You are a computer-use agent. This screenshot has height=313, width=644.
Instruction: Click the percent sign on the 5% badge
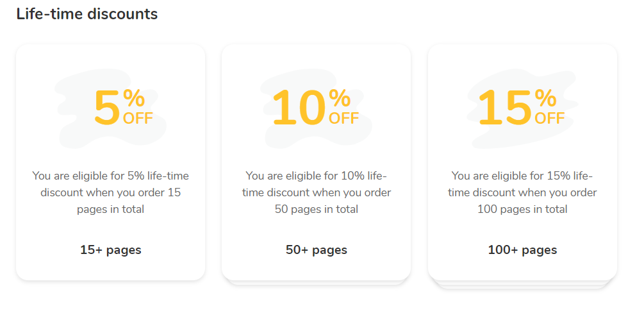point(134,99)
